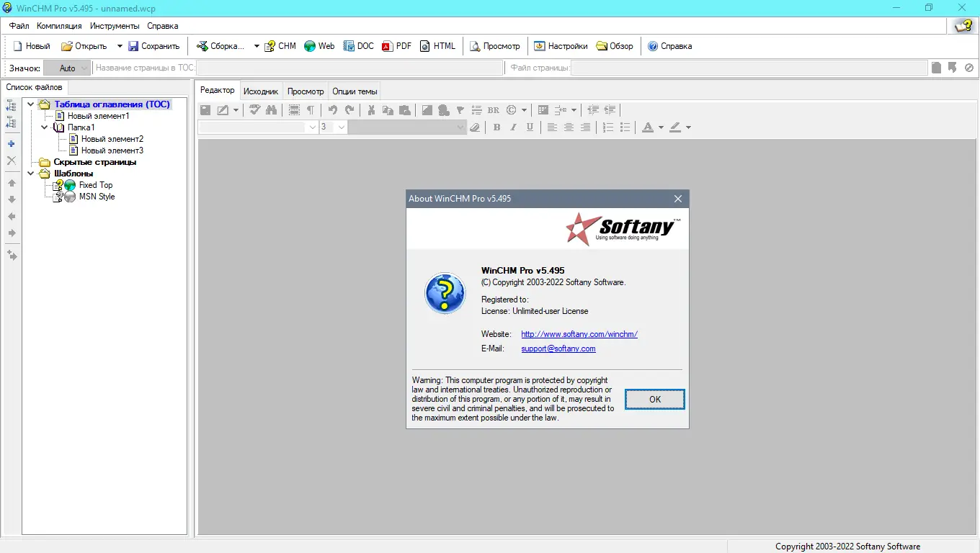Switch to the Опции темы tab
This screenshot has width=980, height=553.
click(x=355, y=91)
